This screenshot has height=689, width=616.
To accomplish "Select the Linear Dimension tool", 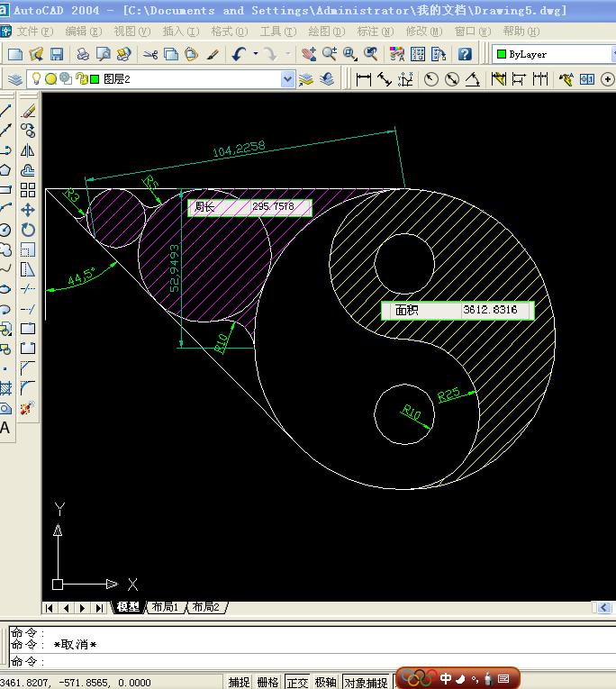I will coord(363,79).
